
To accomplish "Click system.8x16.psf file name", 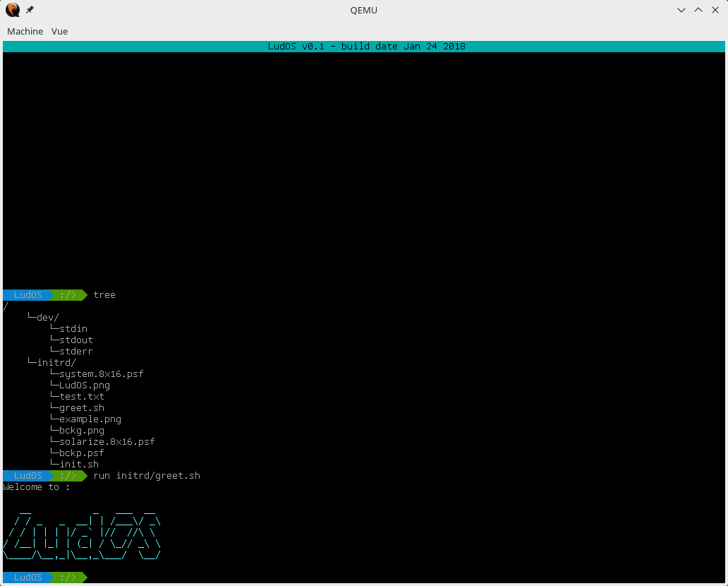I will pyautogui.click(x=101, y=374).
